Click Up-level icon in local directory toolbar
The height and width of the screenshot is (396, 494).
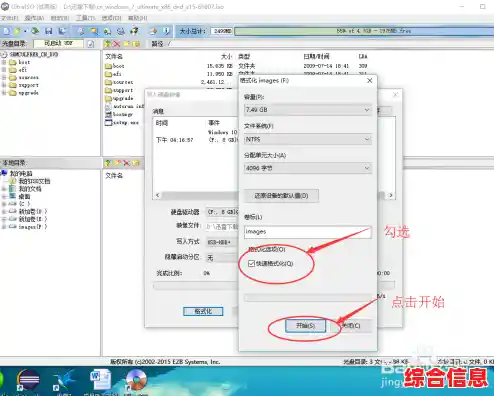coord(107,163)
